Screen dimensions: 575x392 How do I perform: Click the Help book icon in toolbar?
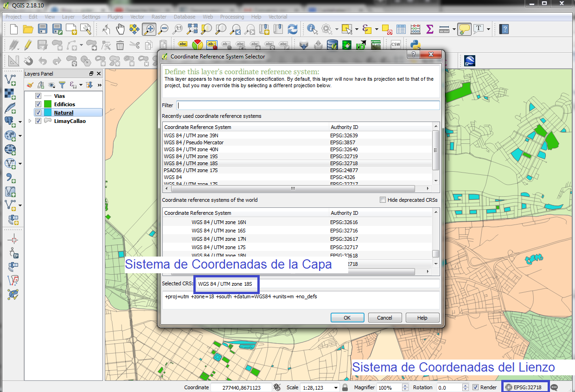(x=504, y=29)
